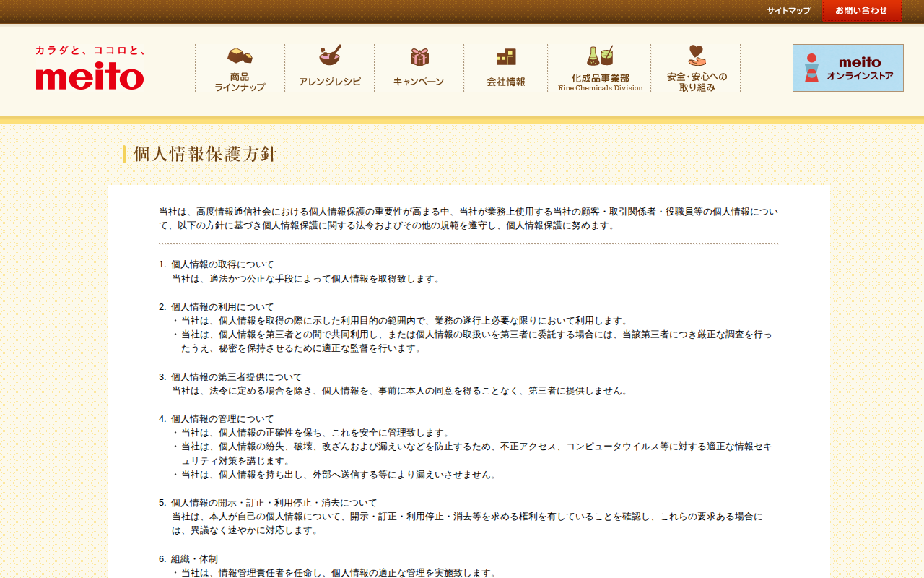Open 安全・安心への取り組み menu item
The width and height of the screenshot is (924, 578).
coord(697,68)
